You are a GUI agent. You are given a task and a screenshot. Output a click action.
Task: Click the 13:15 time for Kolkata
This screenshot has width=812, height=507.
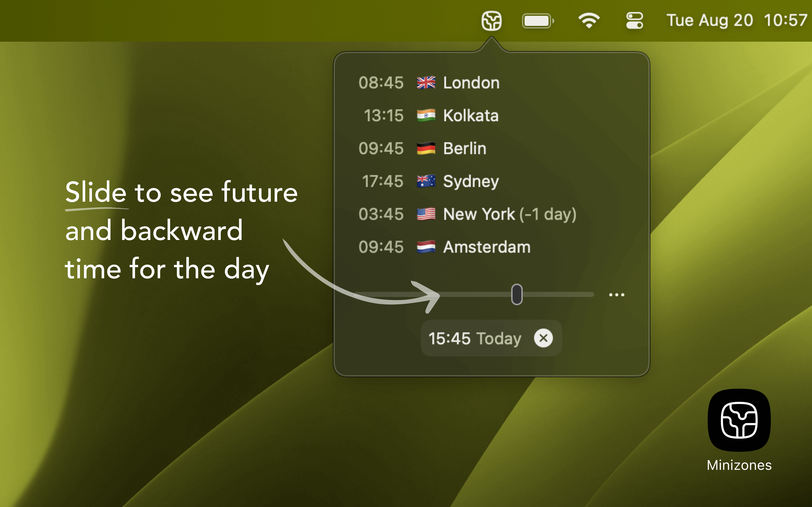[x=383, y=115]
